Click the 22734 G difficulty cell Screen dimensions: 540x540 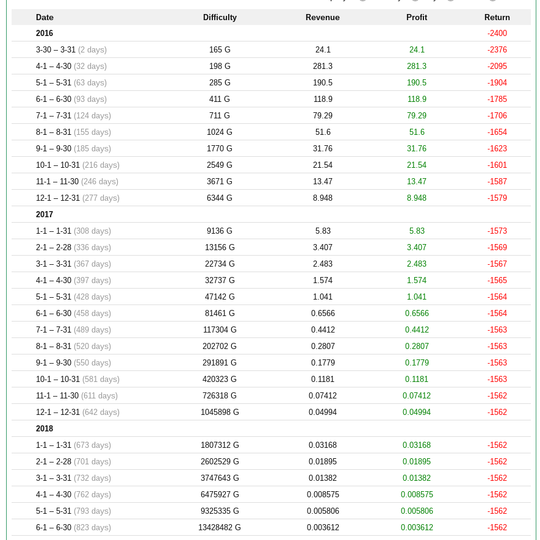pyautogui.click(x=220, y=264)
